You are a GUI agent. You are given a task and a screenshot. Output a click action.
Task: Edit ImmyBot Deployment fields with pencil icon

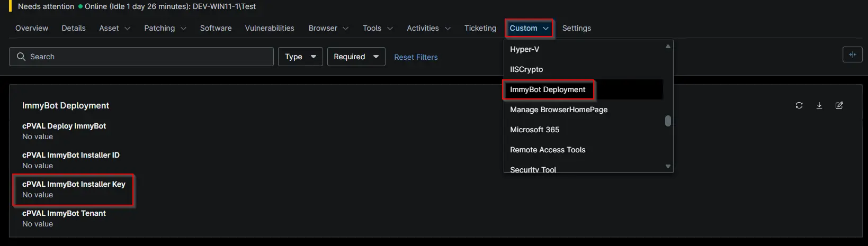tap(839, 105)
